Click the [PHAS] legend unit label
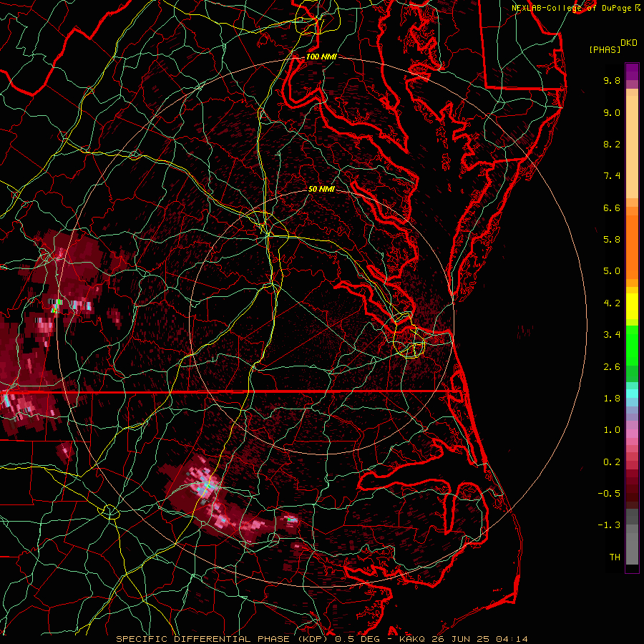This screenshot has width=644, height=644. (605, 49)
